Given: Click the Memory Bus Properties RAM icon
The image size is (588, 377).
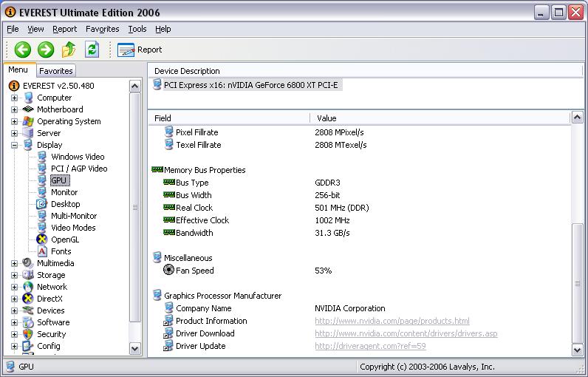Looking at the screenshot, I should click(x=157, y=169).
